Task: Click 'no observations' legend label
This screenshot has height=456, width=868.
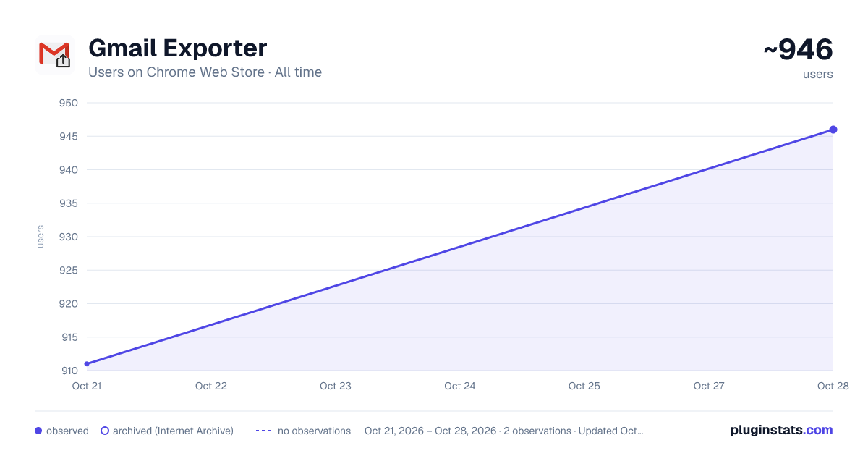Action: pos(314,431)
